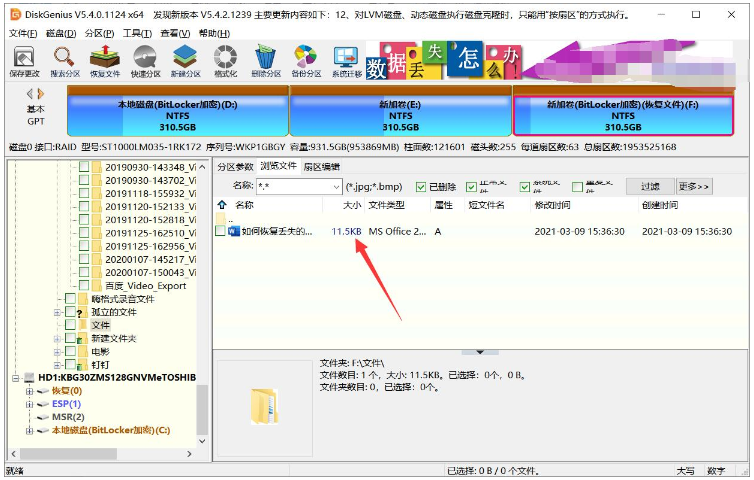This screenshot has width=754, height=480.
Task: Click the 过滤 filter button
Action: tap(650, 186)
